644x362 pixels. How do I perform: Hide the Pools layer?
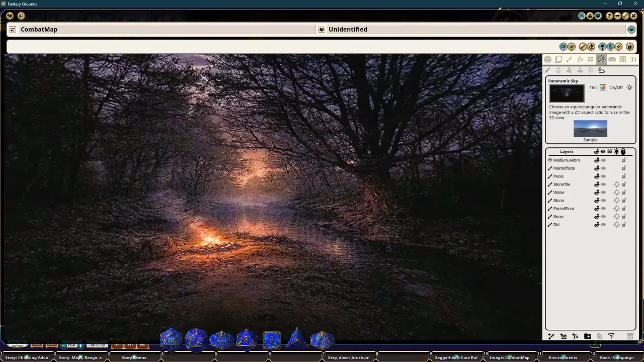603,176
